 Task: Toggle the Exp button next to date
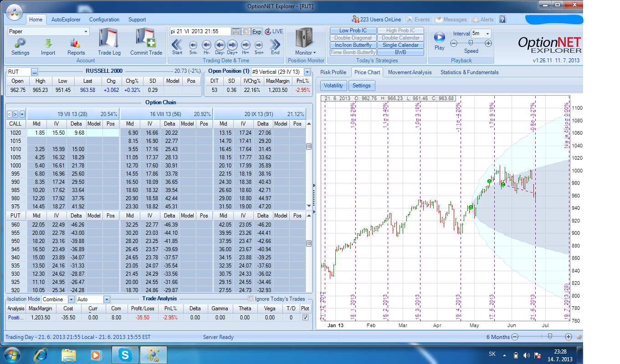257,31
